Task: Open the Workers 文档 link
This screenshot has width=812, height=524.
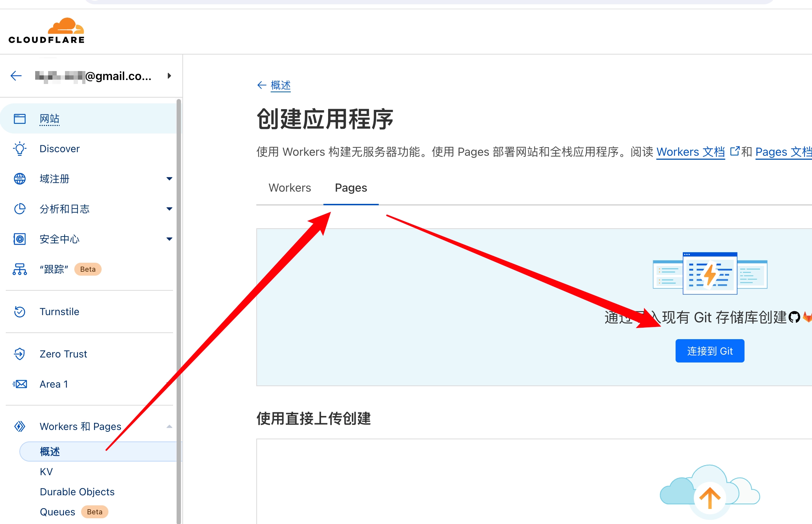Action: 690,152
